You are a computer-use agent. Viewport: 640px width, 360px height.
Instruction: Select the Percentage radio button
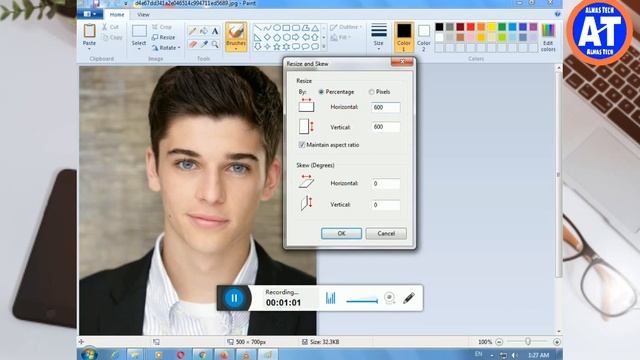point(321,92)
